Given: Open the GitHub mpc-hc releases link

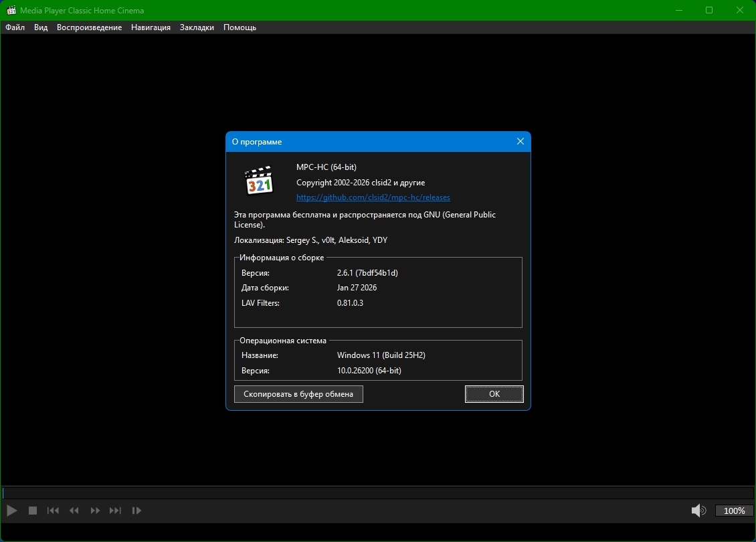Looking at the screenshot, I should pyautogui.click(x=373, y=197).
